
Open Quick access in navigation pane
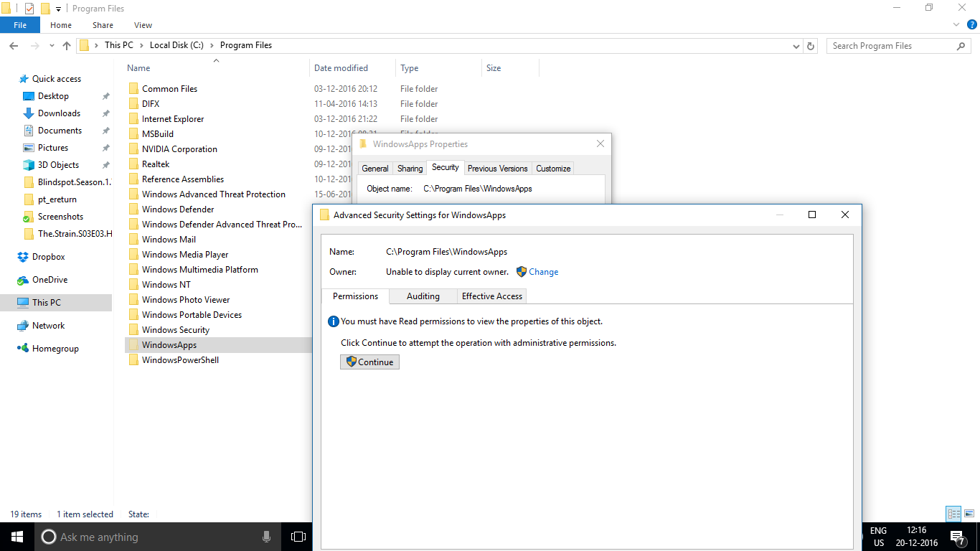click(x=57, y=79)
